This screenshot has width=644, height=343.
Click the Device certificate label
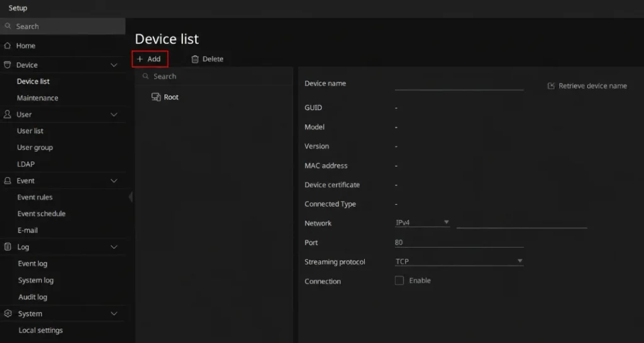[332, 185]
